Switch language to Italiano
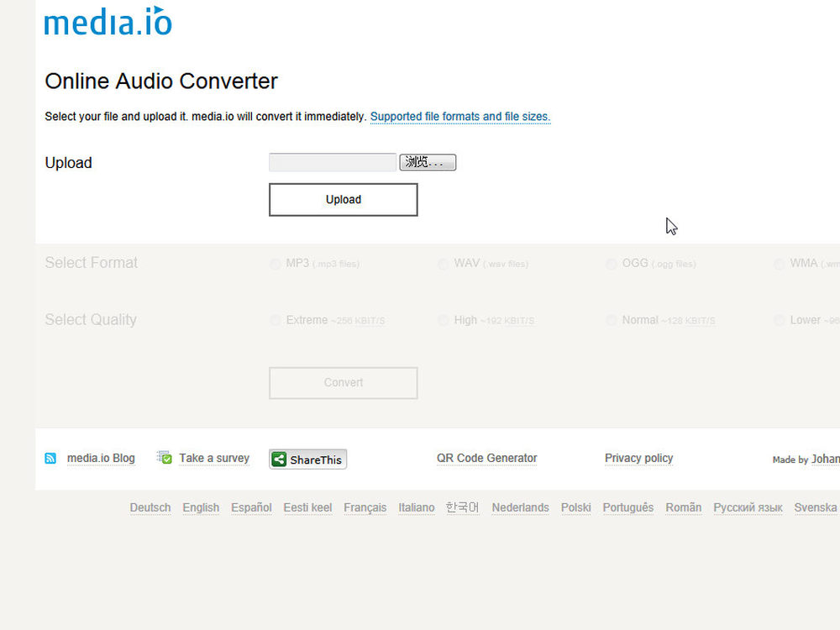The image size is (840, 630). coord(417,508)
